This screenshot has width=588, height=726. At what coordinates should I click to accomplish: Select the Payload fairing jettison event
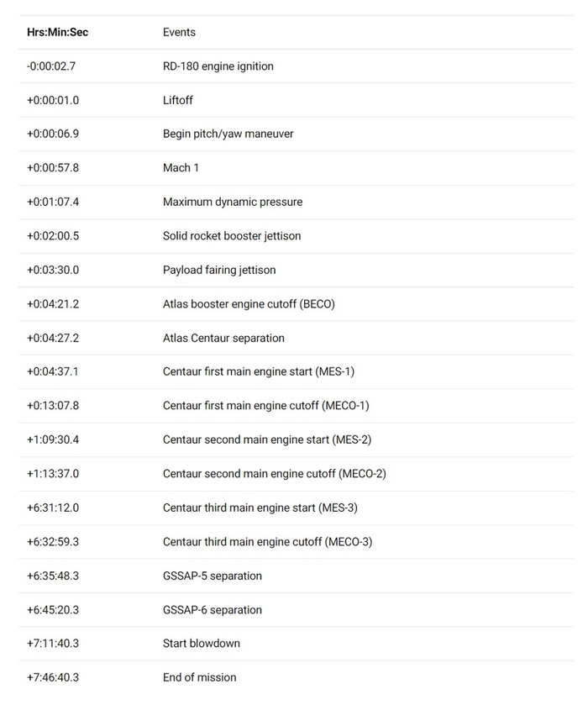click(219, 270)
